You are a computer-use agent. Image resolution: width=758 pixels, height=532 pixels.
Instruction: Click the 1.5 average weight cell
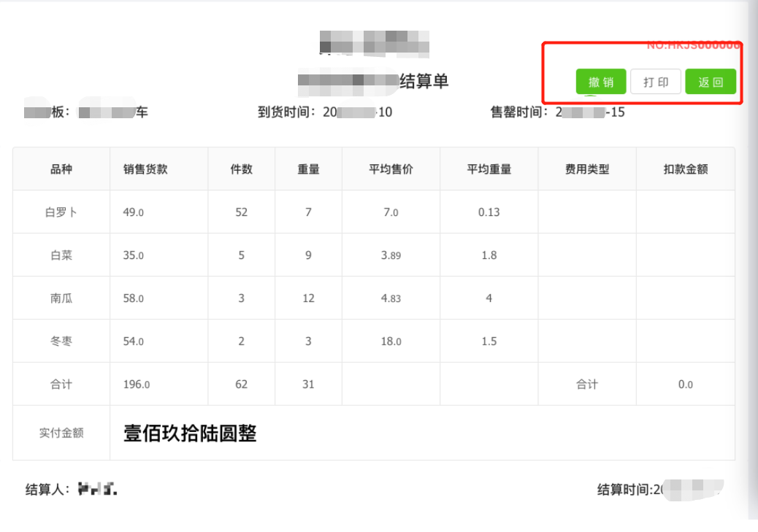point(489,341)
